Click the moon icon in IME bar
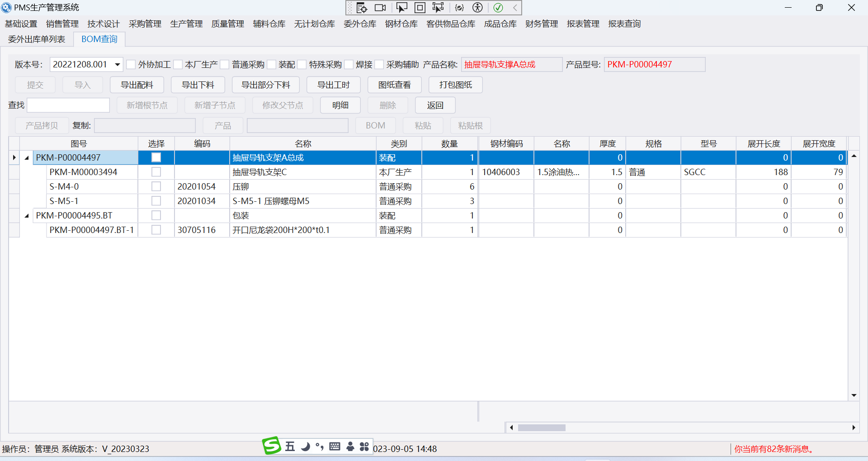 [x=306, y=447]
